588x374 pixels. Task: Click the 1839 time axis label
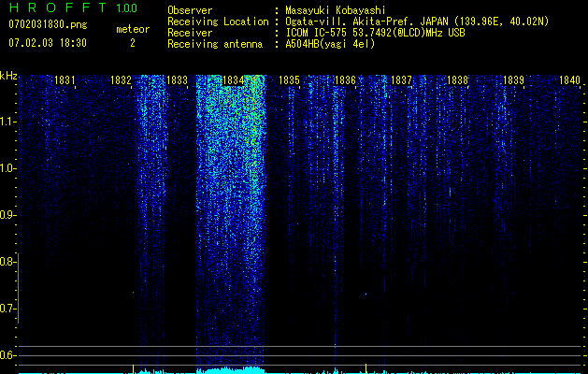coord(513,80)
